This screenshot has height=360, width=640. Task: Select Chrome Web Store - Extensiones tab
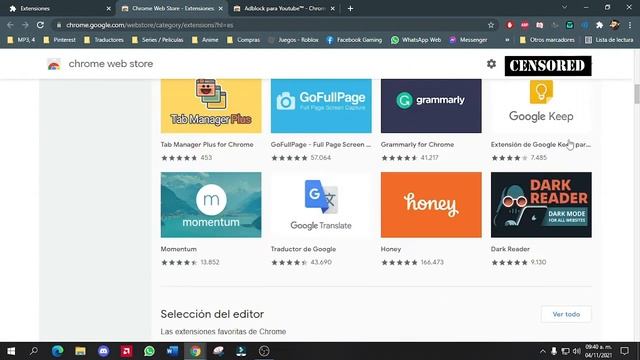(172, 8)
